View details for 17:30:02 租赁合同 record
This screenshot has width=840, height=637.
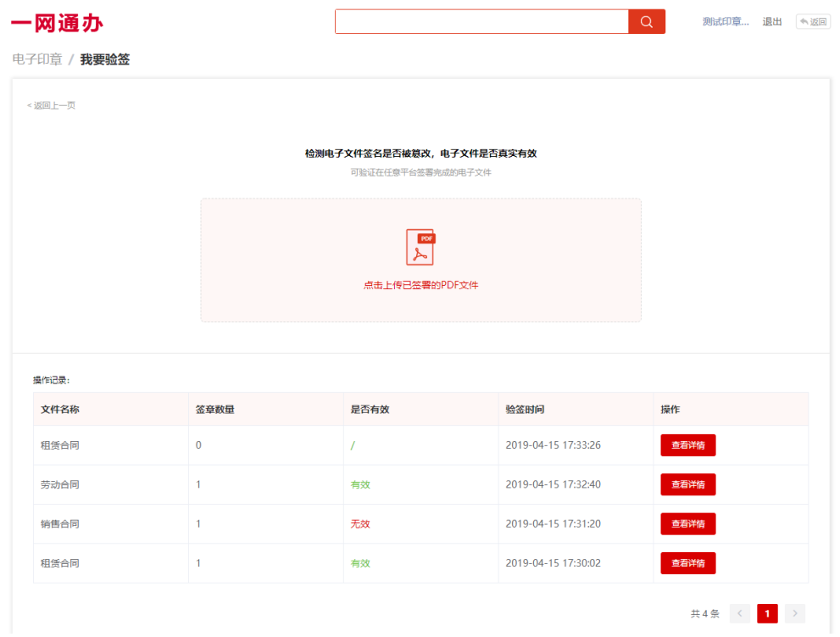coord(687,563)
